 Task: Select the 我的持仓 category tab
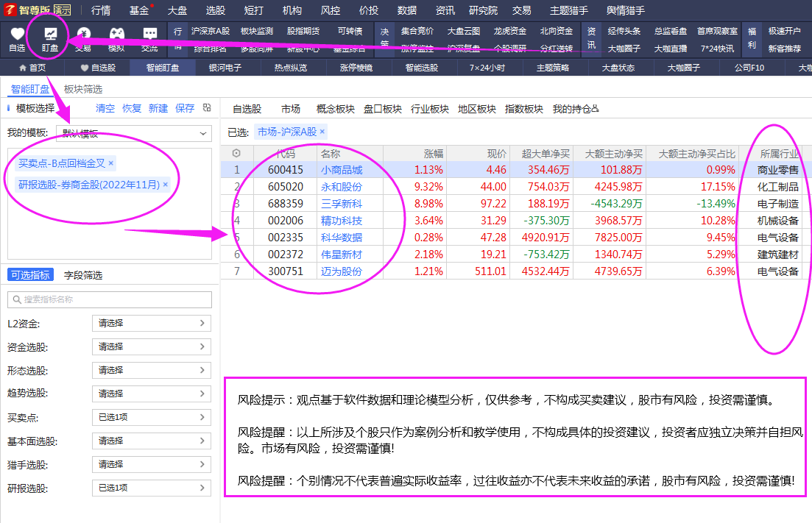576,109
